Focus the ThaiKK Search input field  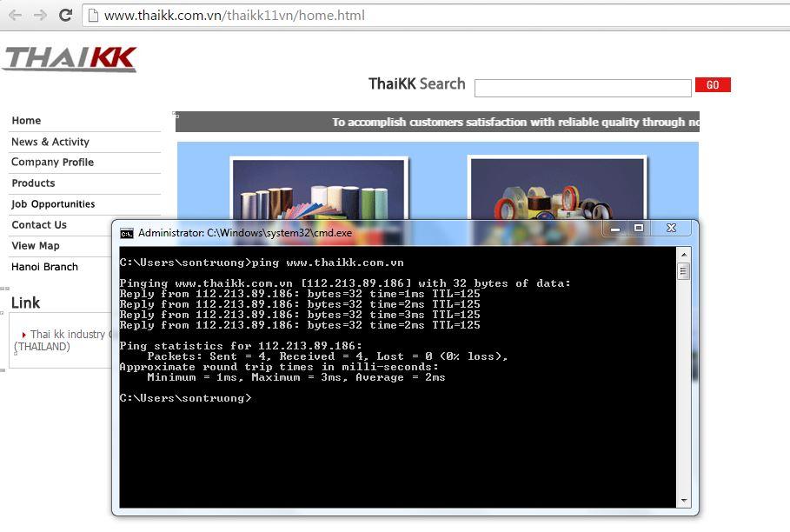[583, 88]
